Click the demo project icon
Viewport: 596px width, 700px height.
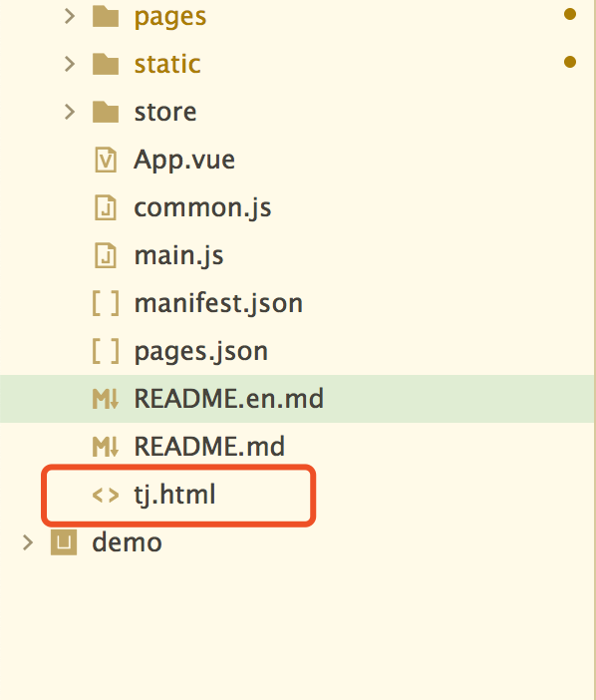click(x=64, y=542)
